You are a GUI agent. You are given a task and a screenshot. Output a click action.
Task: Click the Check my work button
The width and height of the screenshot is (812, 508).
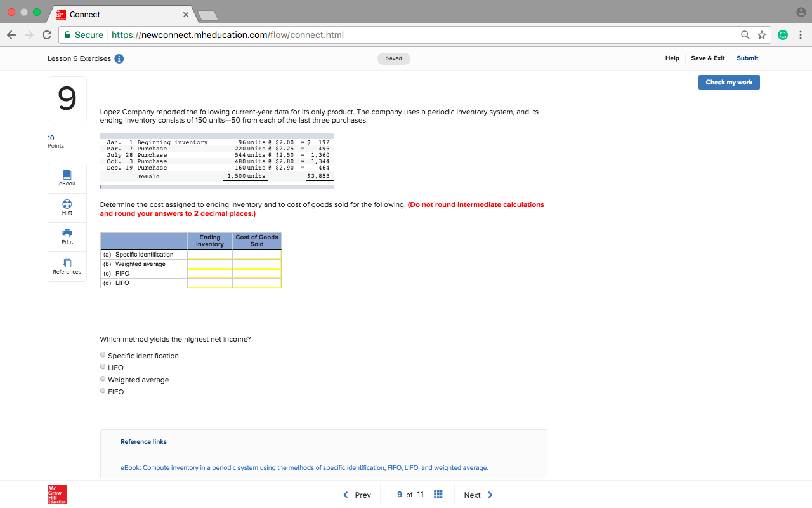click(x=728, y=81)
